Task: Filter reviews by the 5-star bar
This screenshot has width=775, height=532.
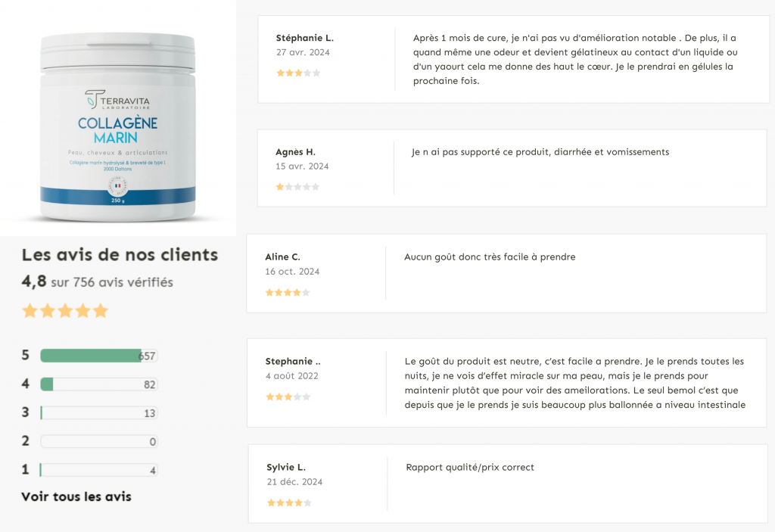Action: (99, 356)
